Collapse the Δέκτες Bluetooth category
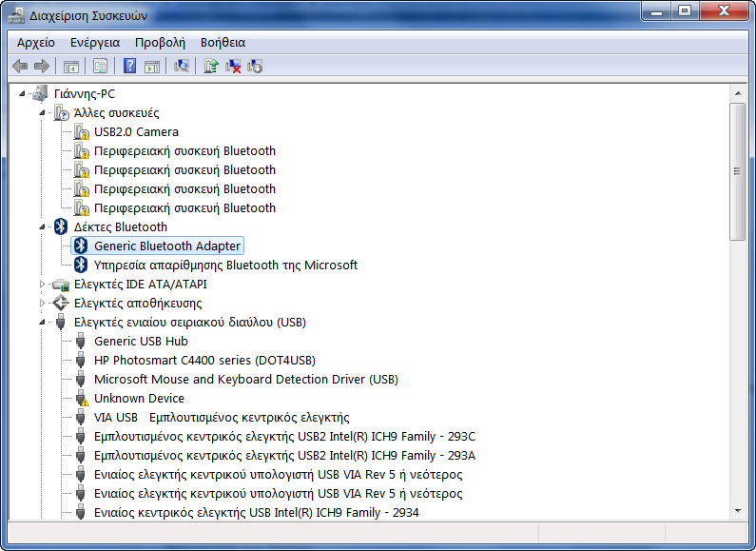This screenshot has height=551, width=756. (x=42, y=227)
